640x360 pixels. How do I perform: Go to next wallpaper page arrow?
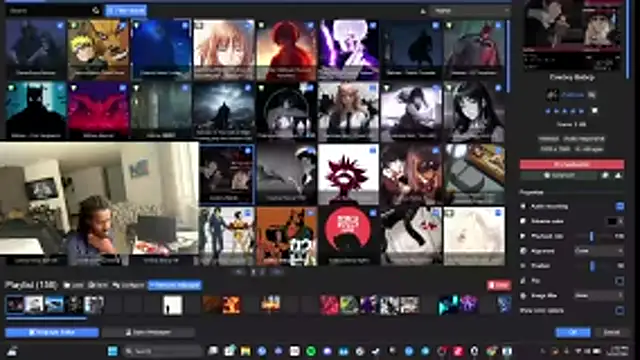(277, 271)
